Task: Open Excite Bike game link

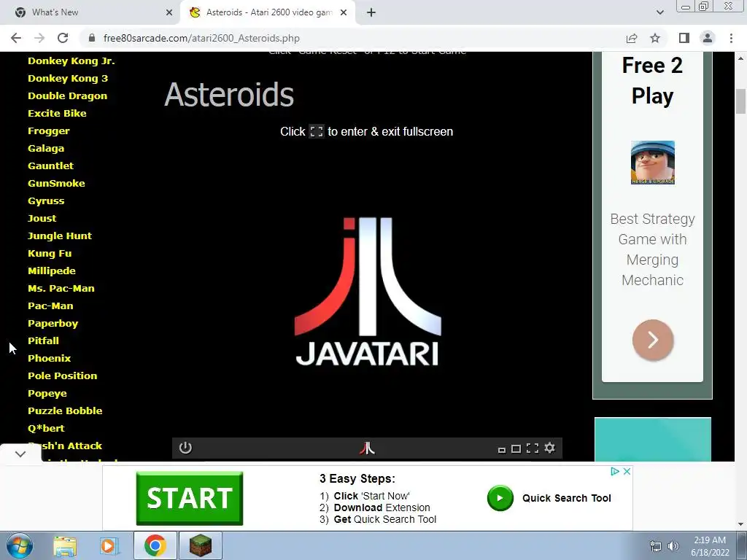Action: 57,113
